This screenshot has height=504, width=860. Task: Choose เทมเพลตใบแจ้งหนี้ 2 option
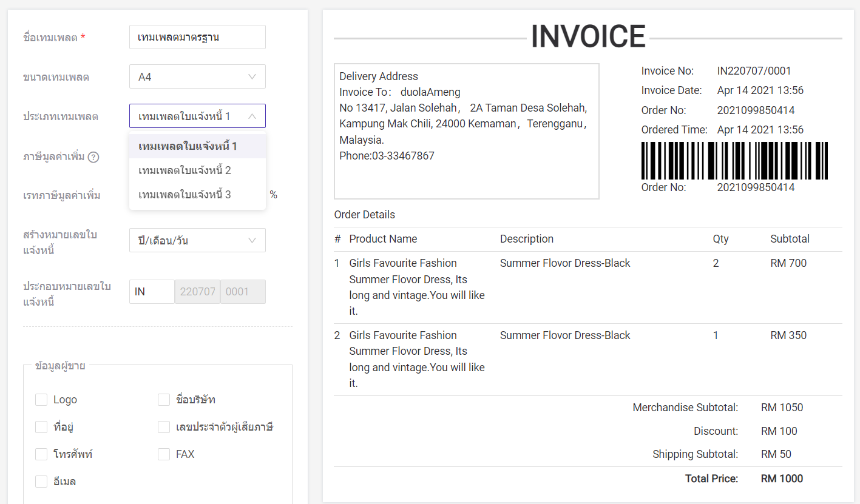pyautogui.click(x=185, y=170)
